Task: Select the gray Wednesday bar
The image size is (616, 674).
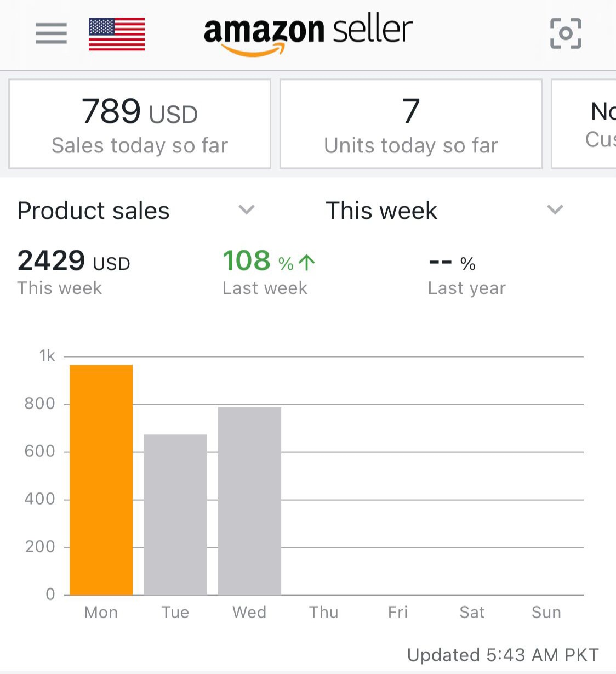Action: click(249, 501)
